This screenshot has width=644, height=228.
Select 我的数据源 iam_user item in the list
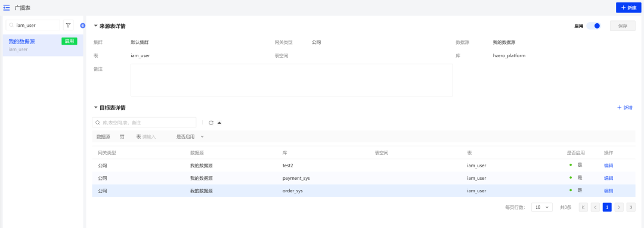click(43, 45)
